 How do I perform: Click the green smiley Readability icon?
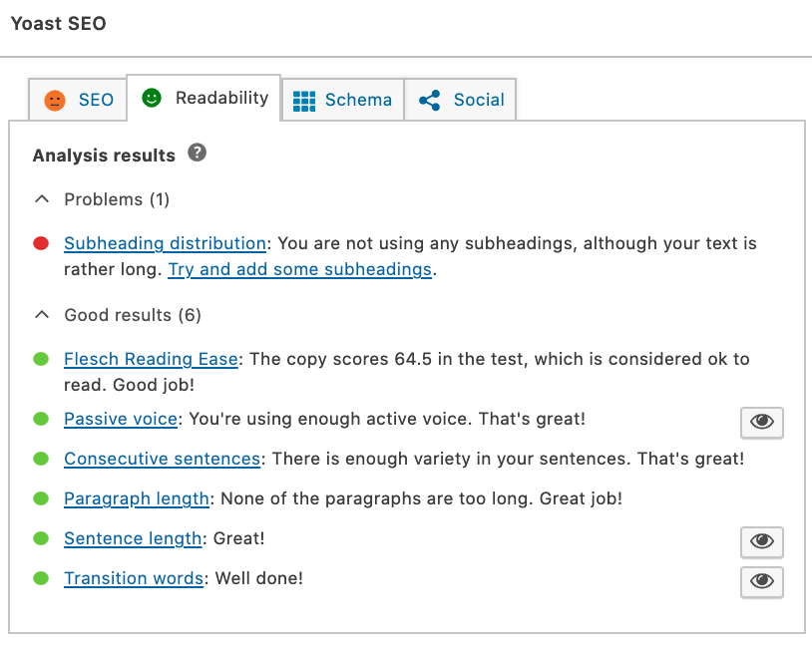(x=152, y=98)
